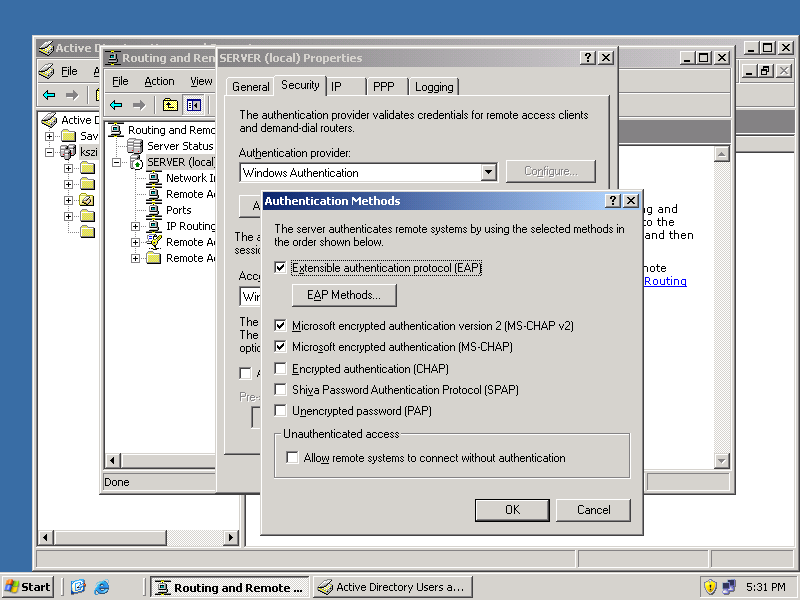Click Forward arrow in Routing and Remote Access toolbar
This screenshot has height=600, width=800.
(x=139, y=105)
